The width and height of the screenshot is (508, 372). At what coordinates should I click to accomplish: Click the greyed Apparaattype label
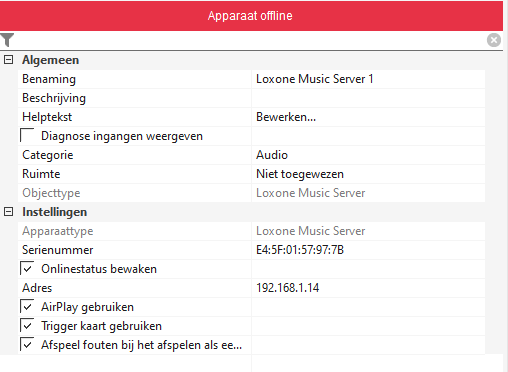click(x=58, y=231)
